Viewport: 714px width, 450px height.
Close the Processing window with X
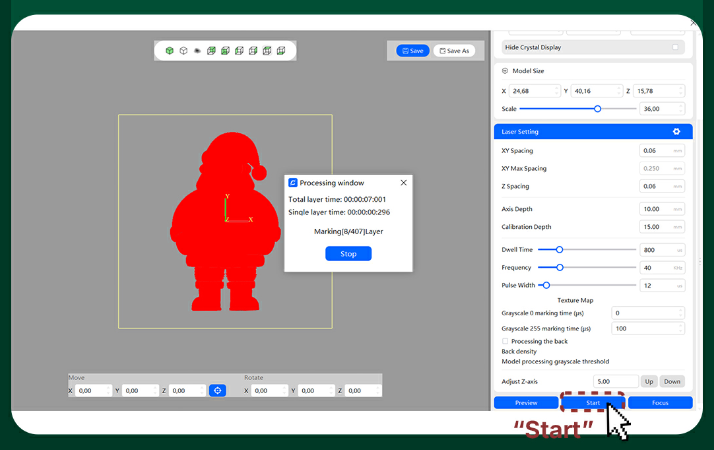coord(403,183)
